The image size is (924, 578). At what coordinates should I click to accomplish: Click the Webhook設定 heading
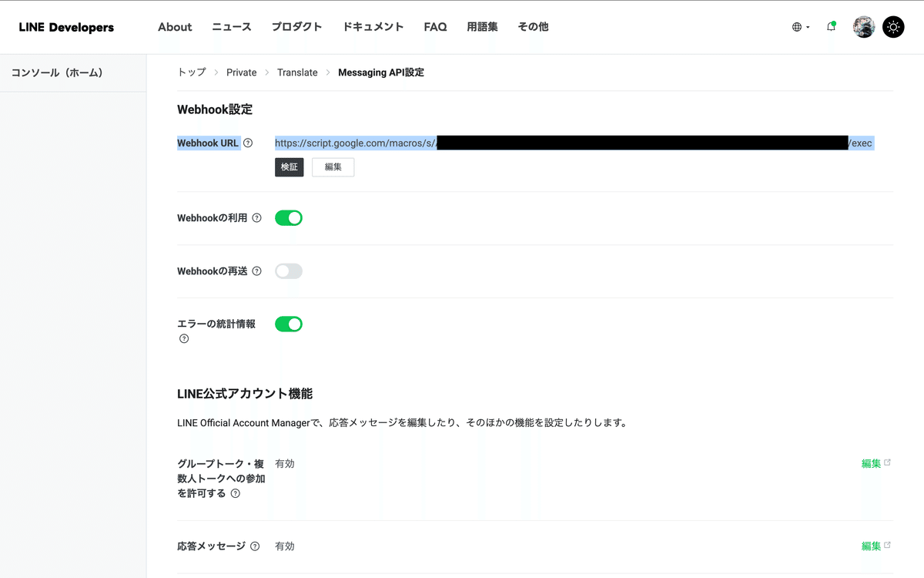(x=215, y=109)
